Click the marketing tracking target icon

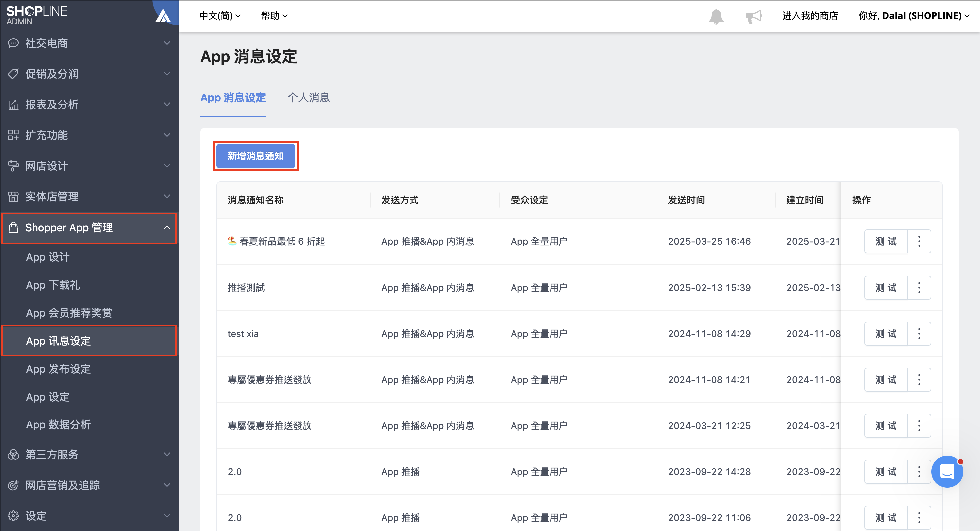13,485
